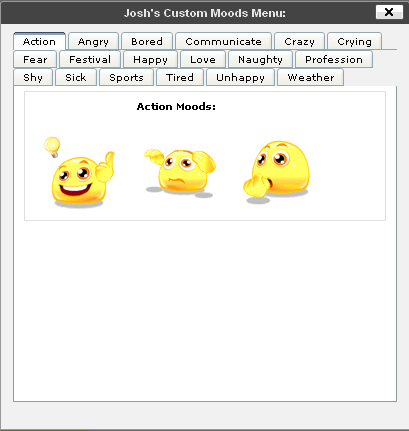Show the Weather moods tab
This screenshot has height=431, width=409.
point(311,77)
